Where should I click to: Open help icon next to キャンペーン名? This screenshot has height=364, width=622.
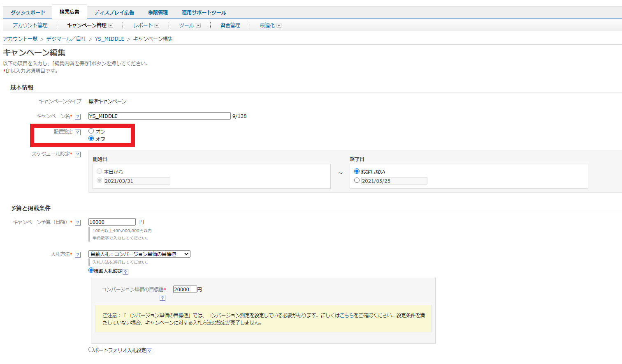78,117
